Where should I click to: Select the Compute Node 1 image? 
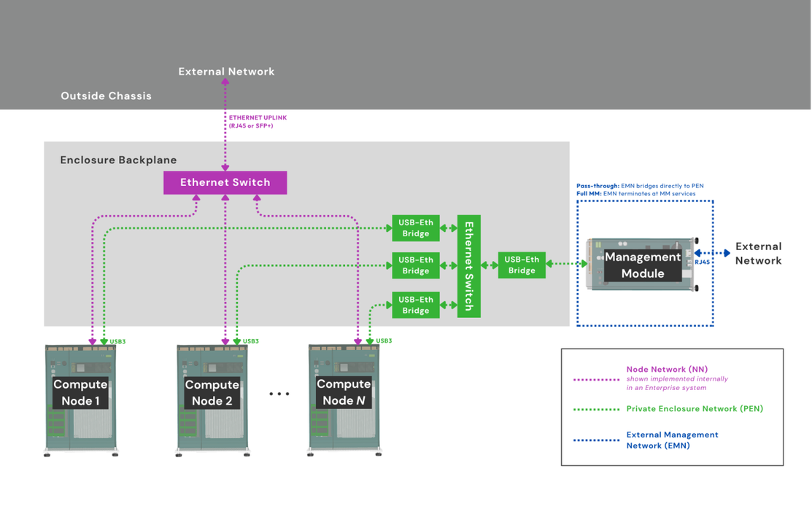[81, 401]
